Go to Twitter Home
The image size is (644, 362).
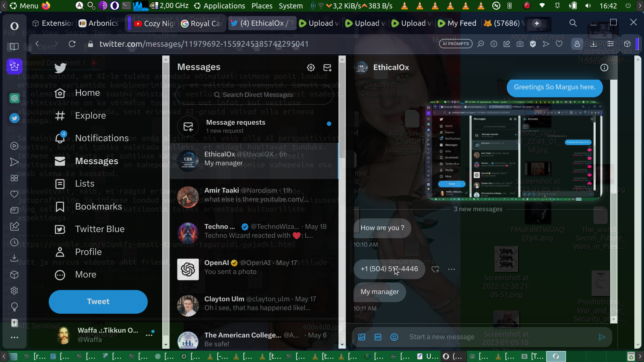point(77,93)
